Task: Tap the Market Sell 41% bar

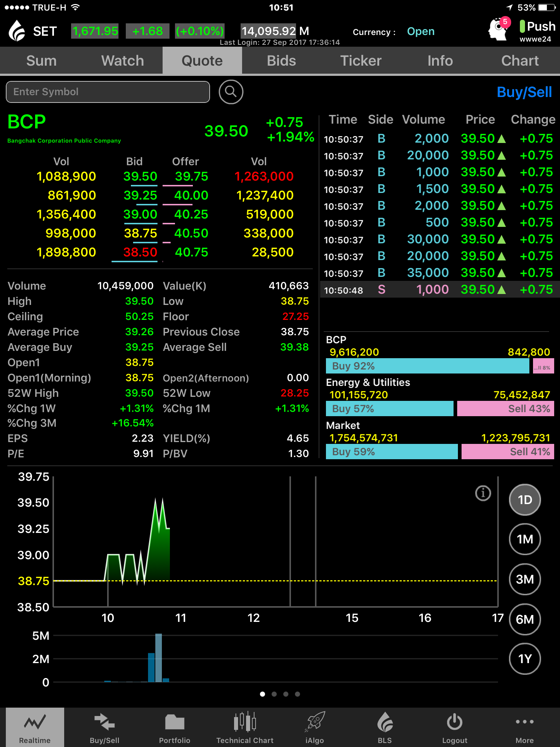Action: tap(508, 452)
